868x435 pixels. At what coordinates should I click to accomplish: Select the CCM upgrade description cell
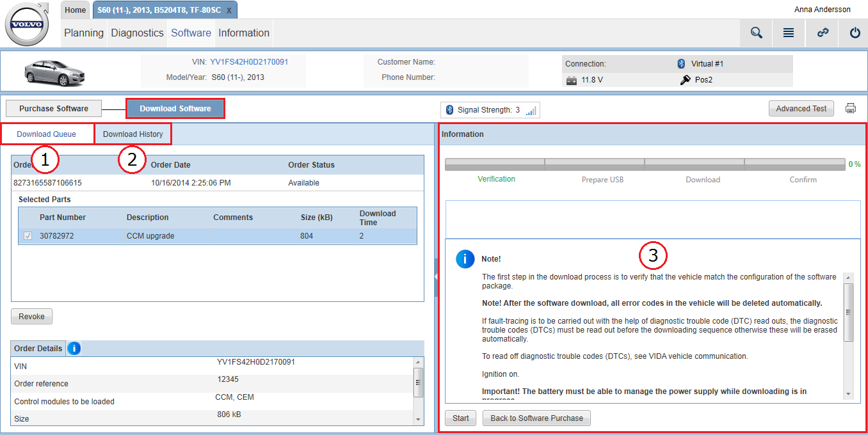pyautogui.click(x=150, y=236)
